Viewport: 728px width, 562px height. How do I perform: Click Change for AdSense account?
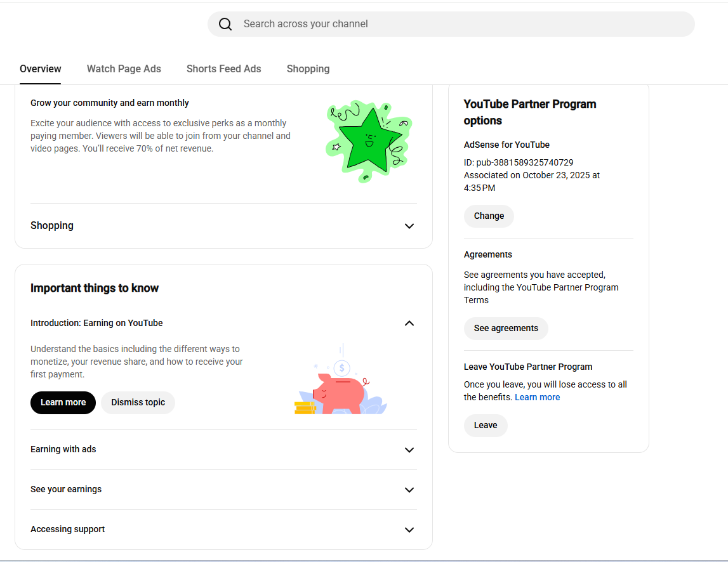click(x=489, y=216)
